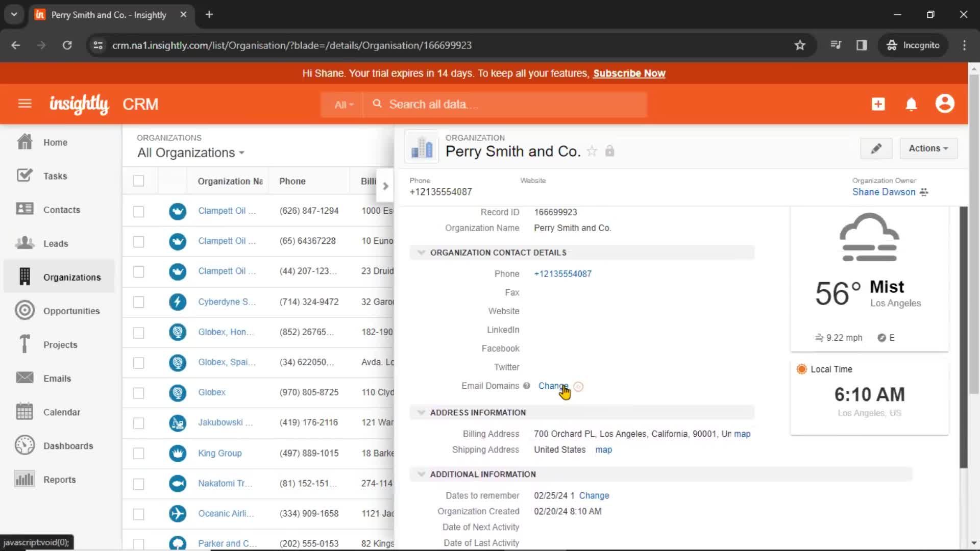Open the Actions dropdown menu
Viewport: 980px width, 551px height.
click(928, 148)
